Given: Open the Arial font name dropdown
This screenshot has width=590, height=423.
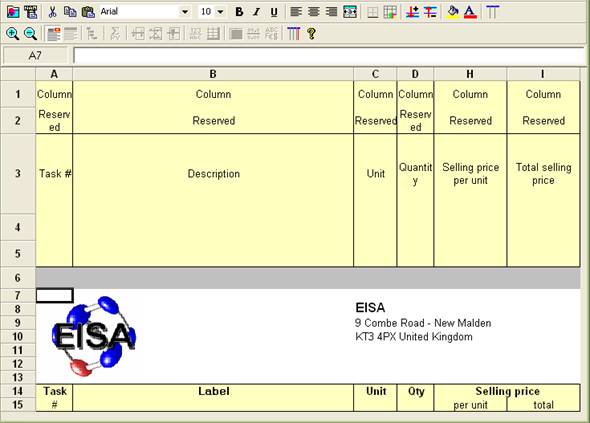Looking at the screenshot, I should pyautogui.click(x=185, y=12).
